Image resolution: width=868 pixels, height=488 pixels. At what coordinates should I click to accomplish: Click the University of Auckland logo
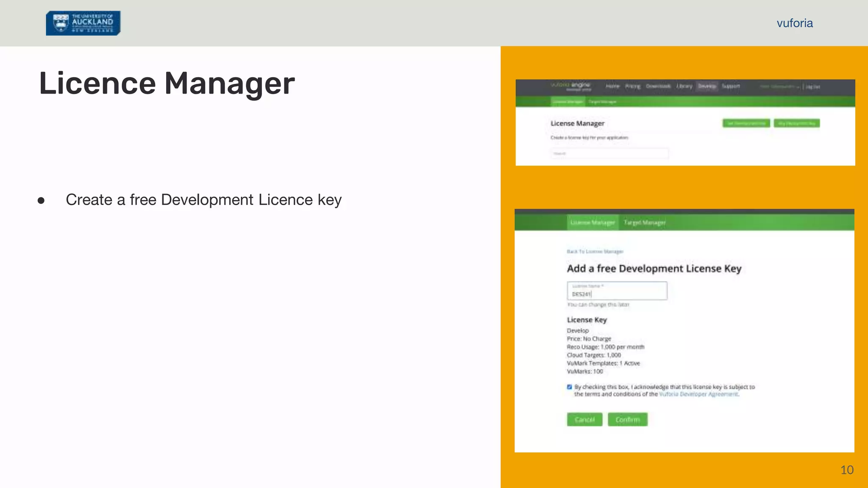(x=83, y=23)
